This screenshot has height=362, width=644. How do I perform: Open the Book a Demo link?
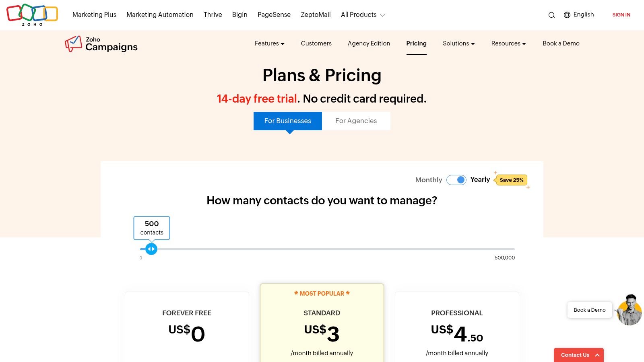coord(561,43)
